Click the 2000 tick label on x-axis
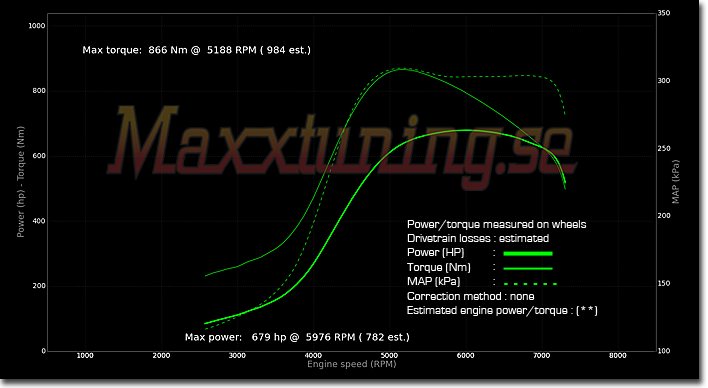 [161, 355]
